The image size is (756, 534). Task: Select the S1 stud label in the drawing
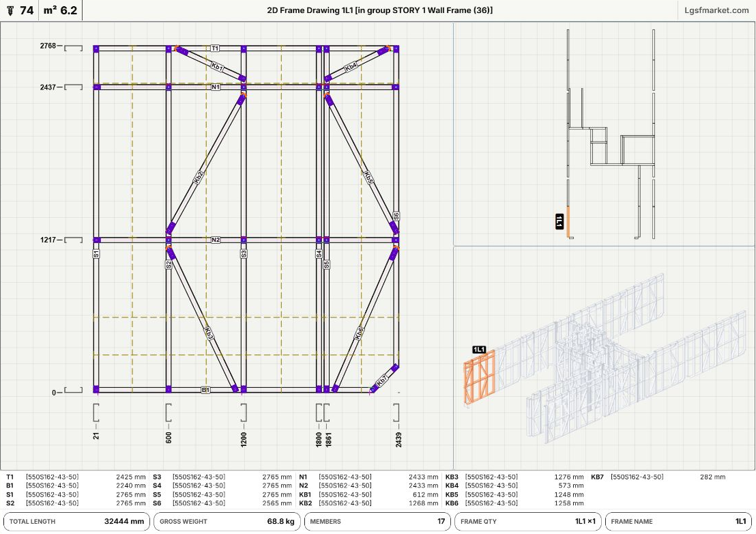[x=96, y=254]
